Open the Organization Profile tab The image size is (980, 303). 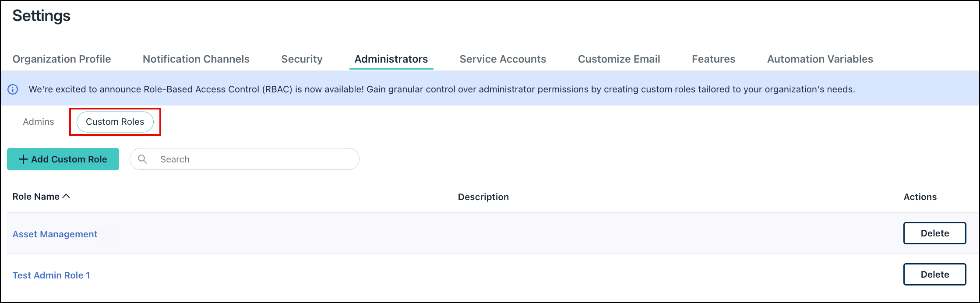(x=61, y=59)
